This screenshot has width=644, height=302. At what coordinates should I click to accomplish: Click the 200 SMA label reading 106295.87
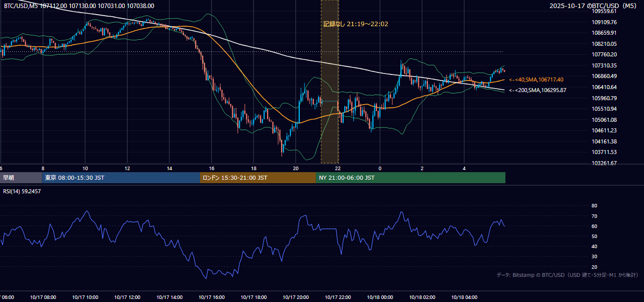click(x=538, y=90)
